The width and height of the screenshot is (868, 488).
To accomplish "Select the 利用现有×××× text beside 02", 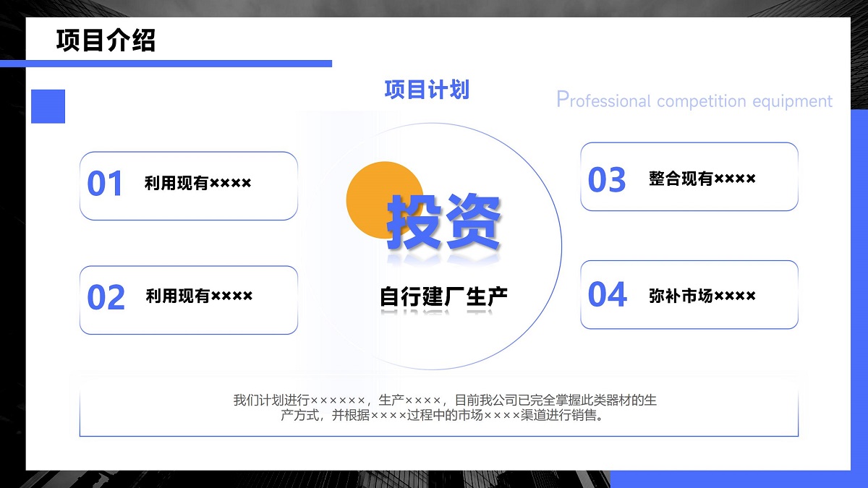I will click(199, 296).
